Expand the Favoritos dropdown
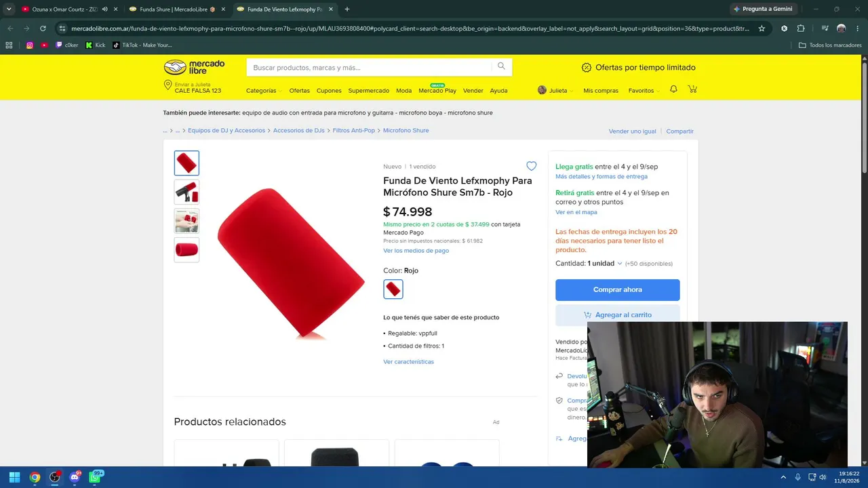 [644, 91]
